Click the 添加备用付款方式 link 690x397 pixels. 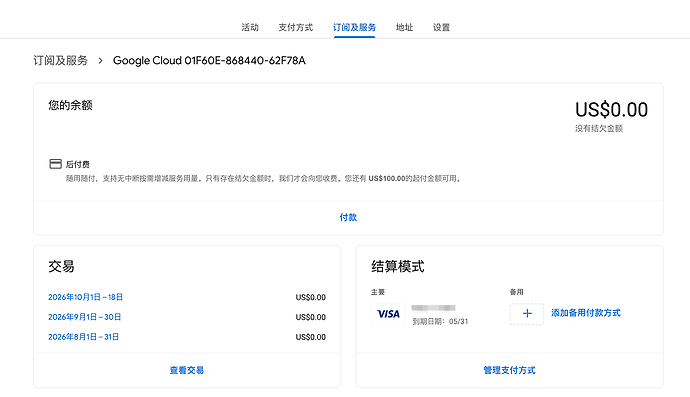tap(586, 313)
